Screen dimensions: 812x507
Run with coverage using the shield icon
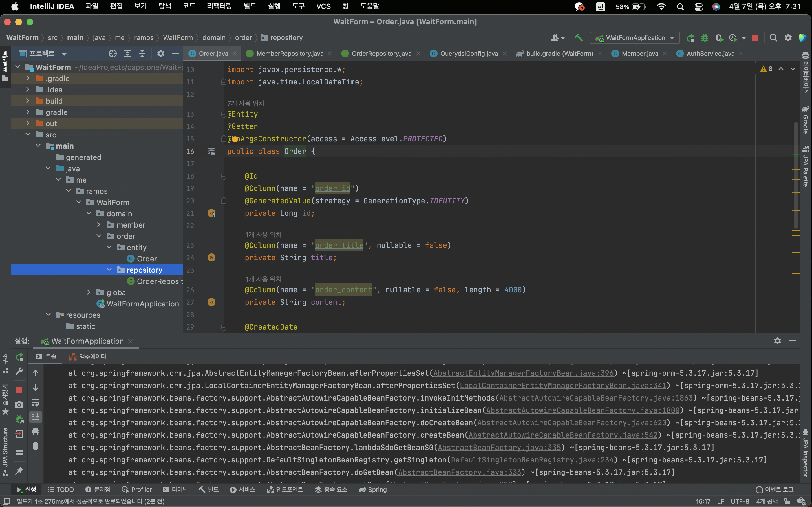tap(720, 37)
